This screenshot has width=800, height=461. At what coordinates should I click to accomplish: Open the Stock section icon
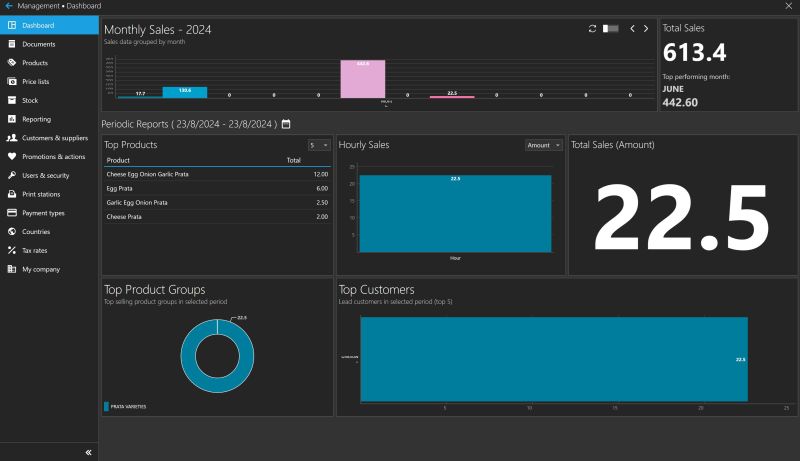pyautogui.click(x=12, y=100)
